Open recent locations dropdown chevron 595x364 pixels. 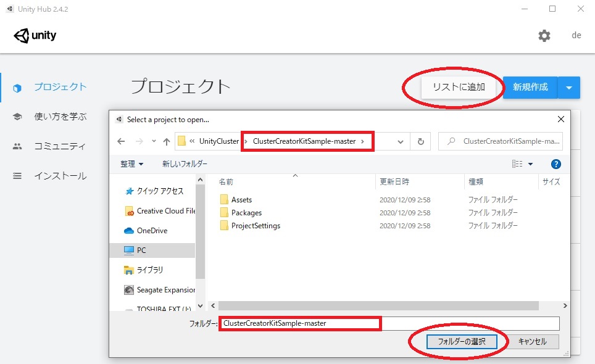154,141
